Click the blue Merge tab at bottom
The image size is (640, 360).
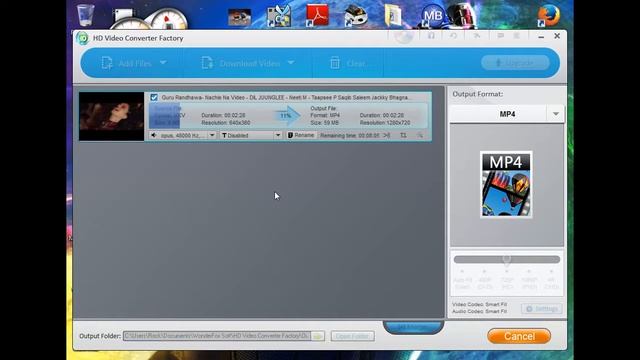click(x=413, y=327)
